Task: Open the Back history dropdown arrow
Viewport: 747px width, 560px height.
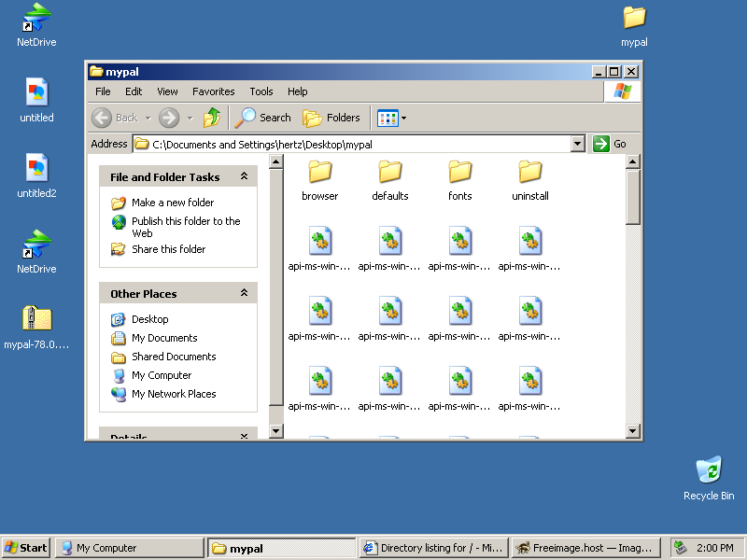Action: (148, 118)
